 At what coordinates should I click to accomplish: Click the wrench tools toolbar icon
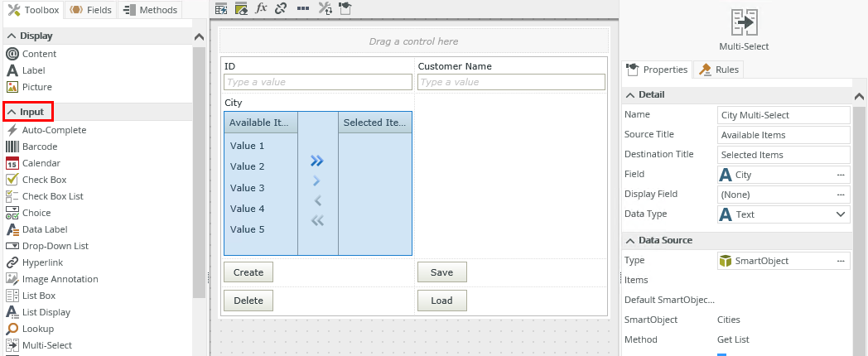click(324, 8)
